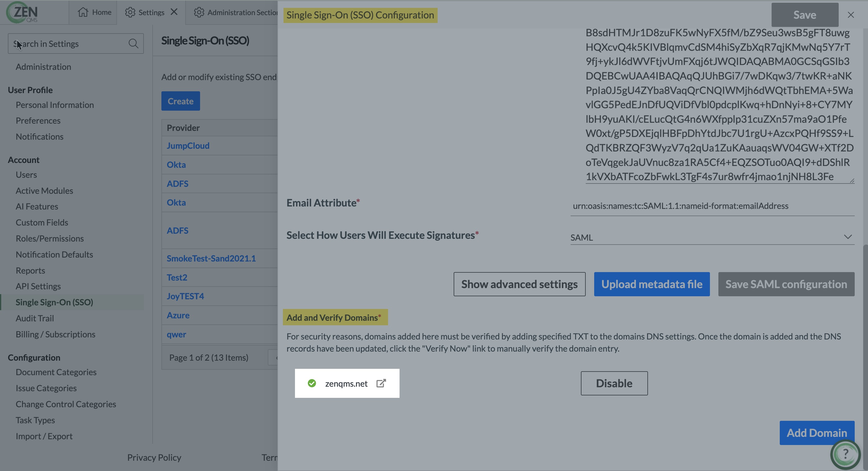Open Active Modules settings

(44, 190)
